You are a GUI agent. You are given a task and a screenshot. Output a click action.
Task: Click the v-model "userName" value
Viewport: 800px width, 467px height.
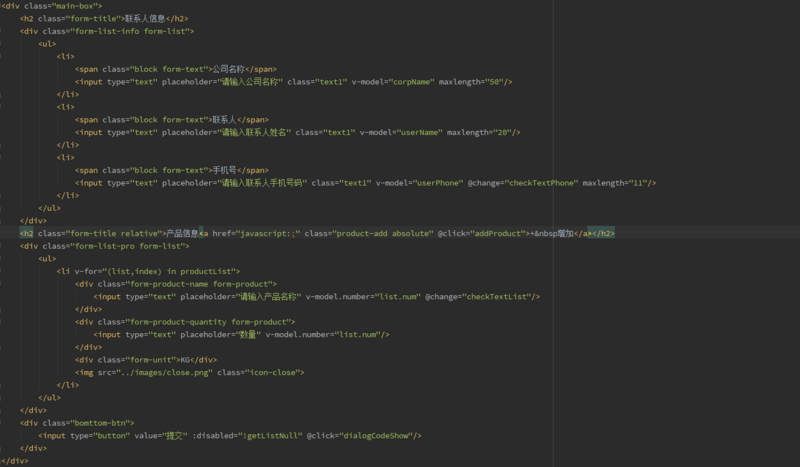pyautogui.click(x=419, y=132)
